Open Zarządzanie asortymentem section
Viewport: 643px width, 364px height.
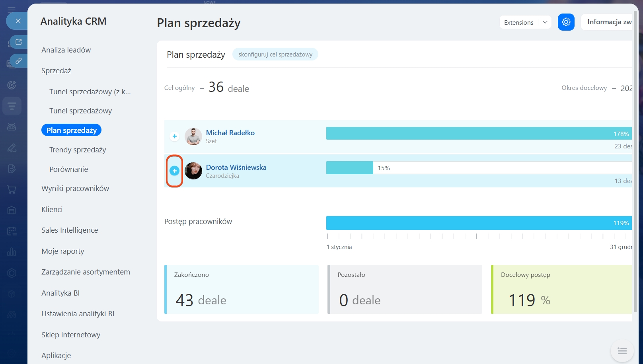tap(86, 272)
